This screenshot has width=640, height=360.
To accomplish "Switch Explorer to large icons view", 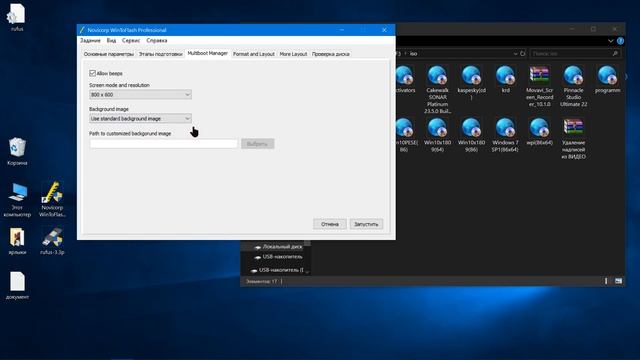I will coord(618,281).
